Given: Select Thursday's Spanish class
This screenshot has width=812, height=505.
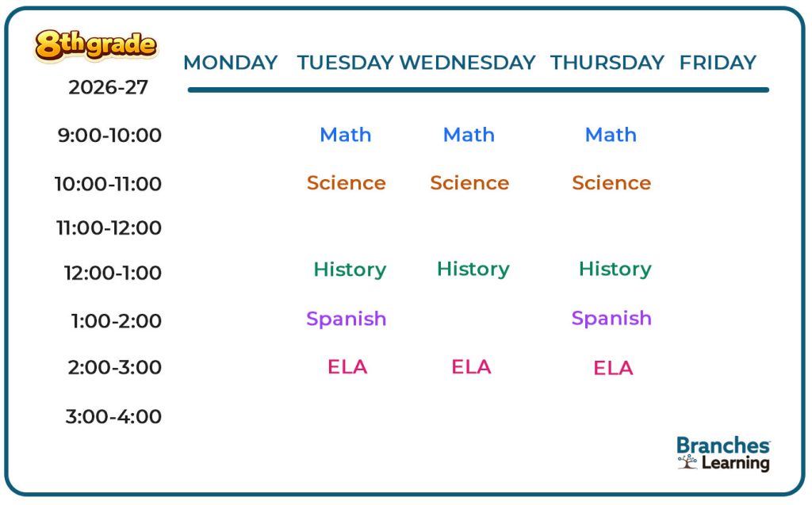Looking at the screenshot, I should click(x=611, y=318).
